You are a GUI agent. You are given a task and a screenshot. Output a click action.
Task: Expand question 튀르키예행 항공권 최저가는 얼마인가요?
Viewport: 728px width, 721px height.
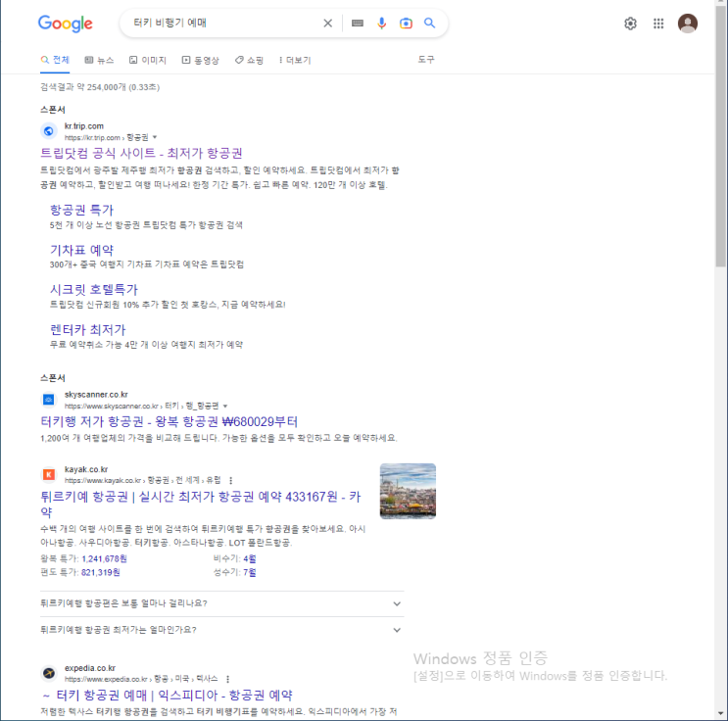pyautogui.click(x=222, y=630)
